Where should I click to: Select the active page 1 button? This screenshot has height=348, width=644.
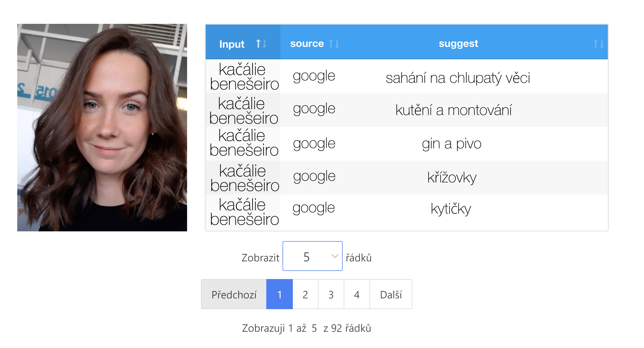tap(279, 294)
